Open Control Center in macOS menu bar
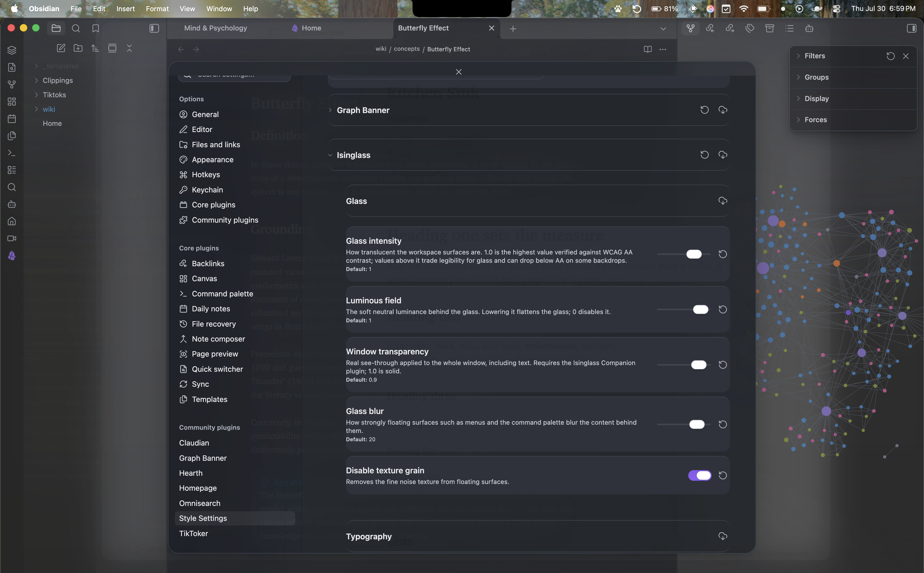This screenshot has height=573, width=924. [837, 8]
